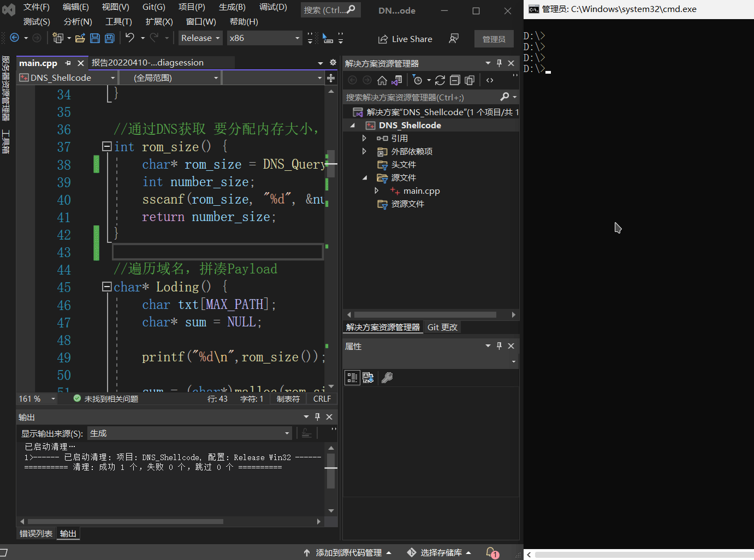Click pending changes filter clock icon

[x=418, y=80]
